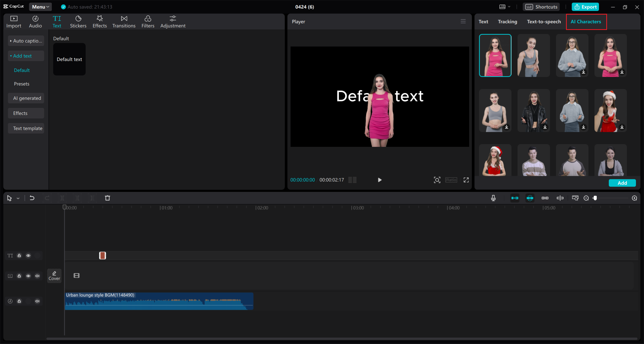Click Export to render project

click(585, 6)
